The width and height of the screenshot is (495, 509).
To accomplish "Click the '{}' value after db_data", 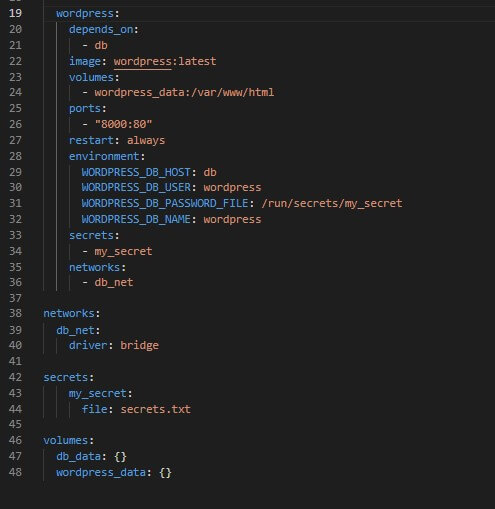I will tap(120, 456).
